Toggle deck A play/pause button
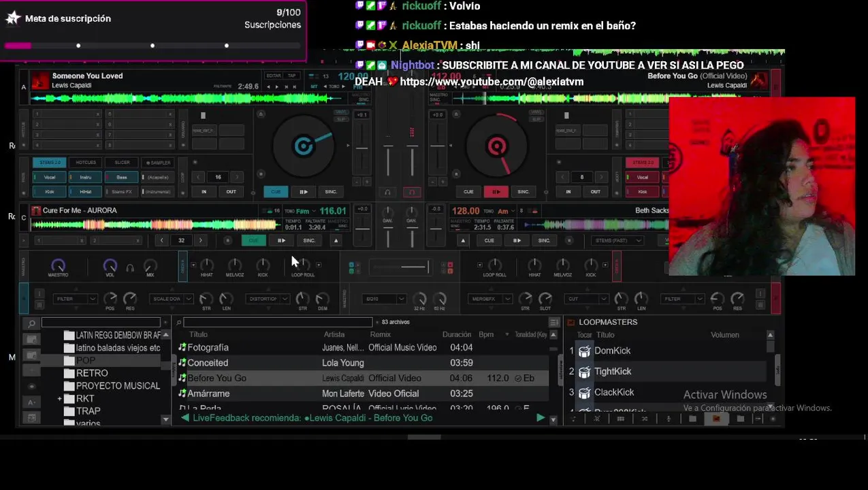Image resolution: width=868 pixels, height=490 pixels. 304,191
